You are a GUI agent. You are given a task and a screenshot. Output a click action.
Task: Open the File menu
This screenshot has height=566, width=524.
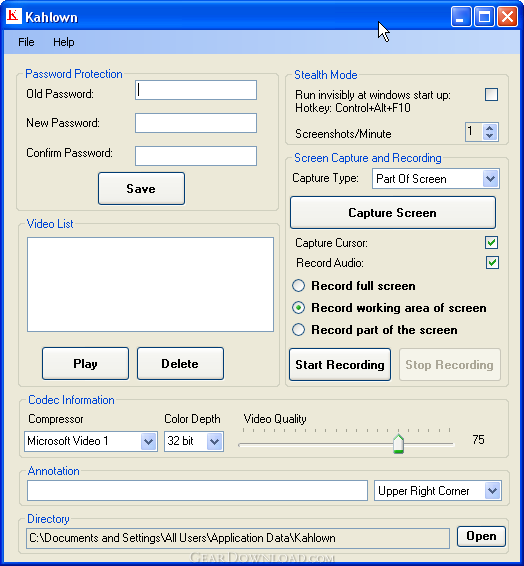click(26, 42)
